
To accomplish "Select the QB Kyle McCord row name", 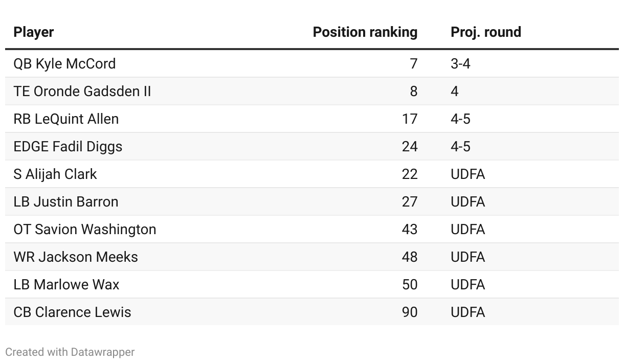I will click(64, 64).
